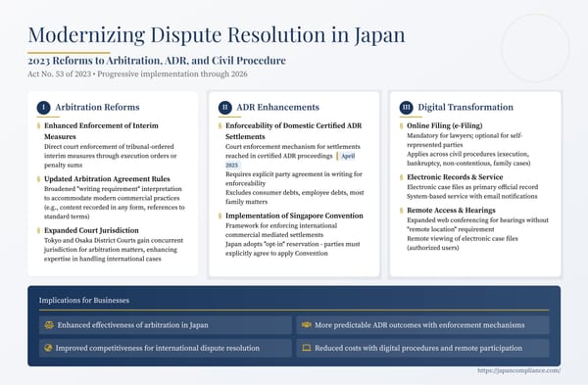Open the japancompliance.com link

(x=519, y=370)
